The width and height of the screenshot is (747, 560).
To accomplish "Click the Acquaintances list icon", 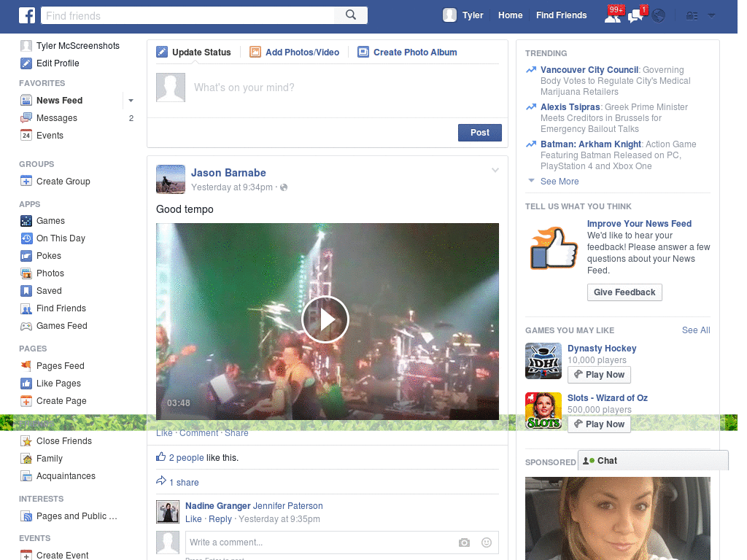I will [26, 476].
